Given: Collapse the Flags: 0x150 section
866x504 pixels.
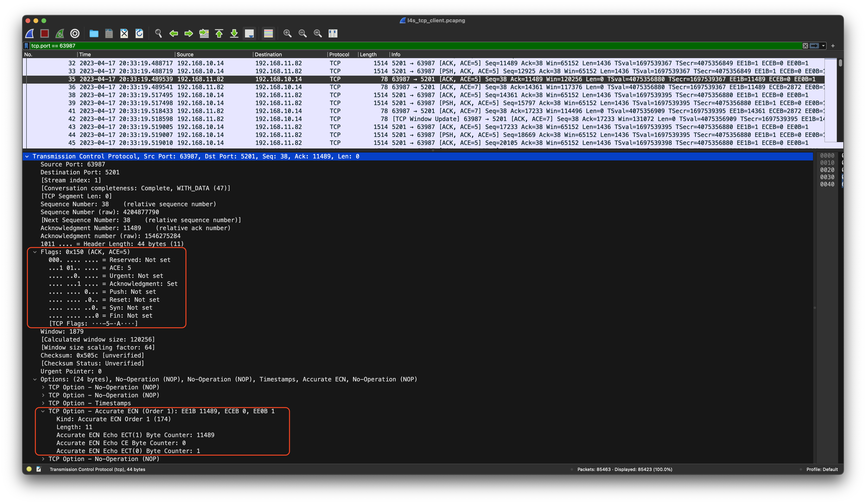Looking at the screenshot, I should (x=35, y=251).
